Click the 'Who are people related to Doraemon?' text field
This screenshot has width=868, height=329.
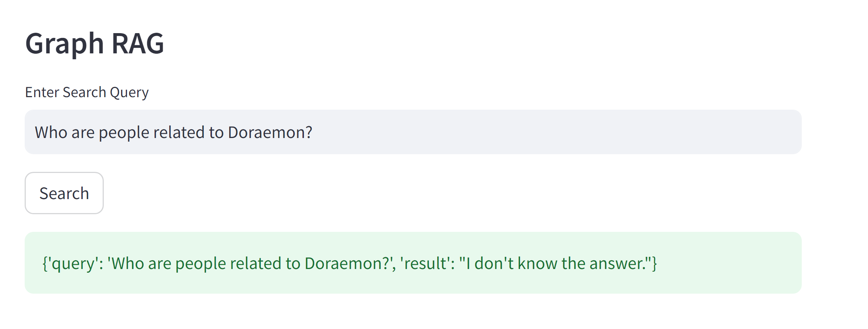[173, 132]
